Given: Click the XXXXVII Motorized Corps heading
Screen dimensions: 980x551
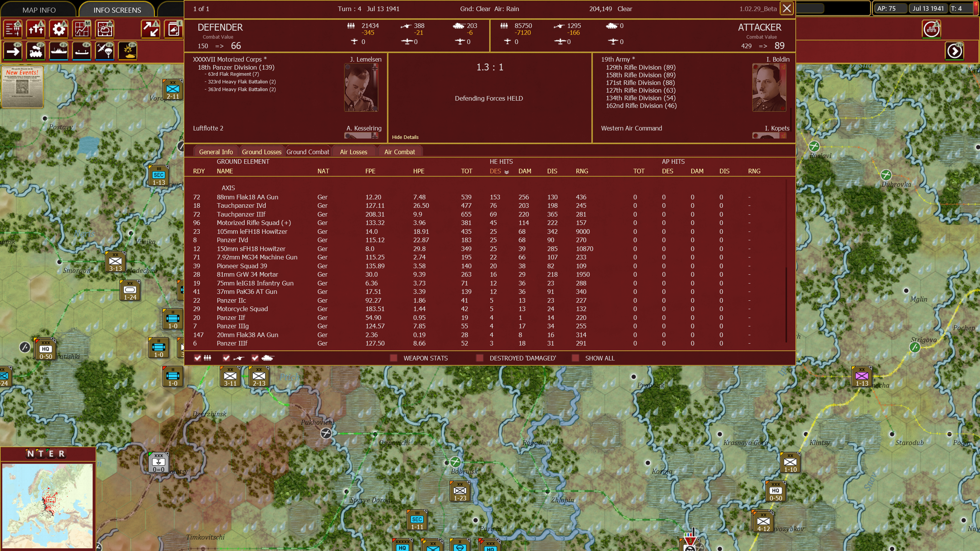Looking at the screenshot, I should [230, 59].
